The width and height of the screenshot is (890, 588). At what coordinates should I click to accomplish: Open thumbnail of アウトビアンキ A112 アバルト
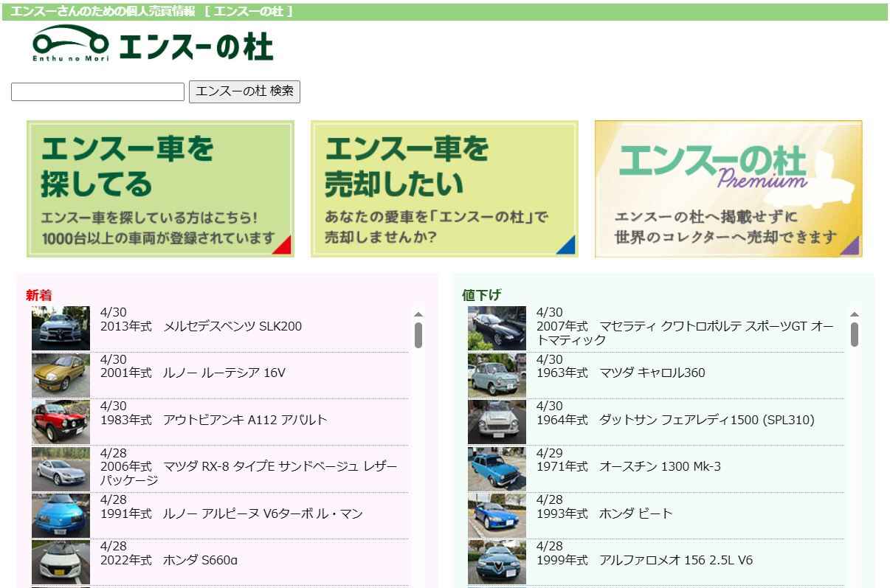61,422
